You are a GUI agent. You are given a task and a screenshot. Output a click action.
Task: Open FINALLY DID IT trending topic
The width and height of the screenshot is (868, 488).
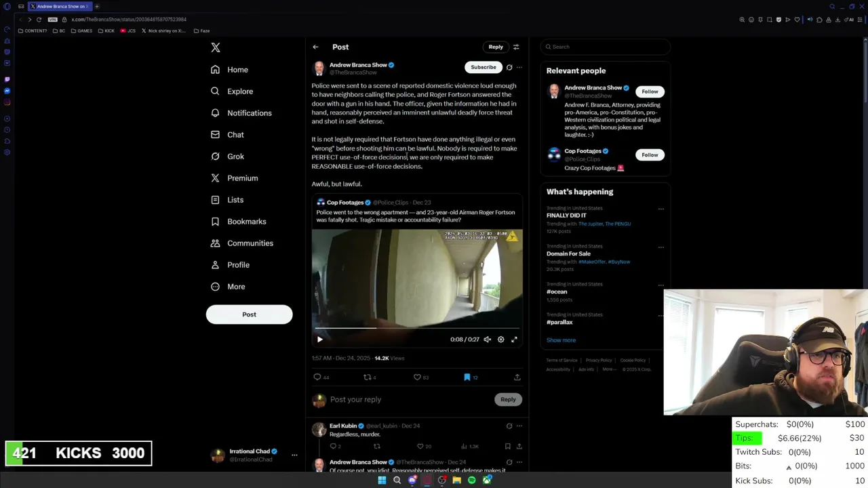(x=566, y=216)
